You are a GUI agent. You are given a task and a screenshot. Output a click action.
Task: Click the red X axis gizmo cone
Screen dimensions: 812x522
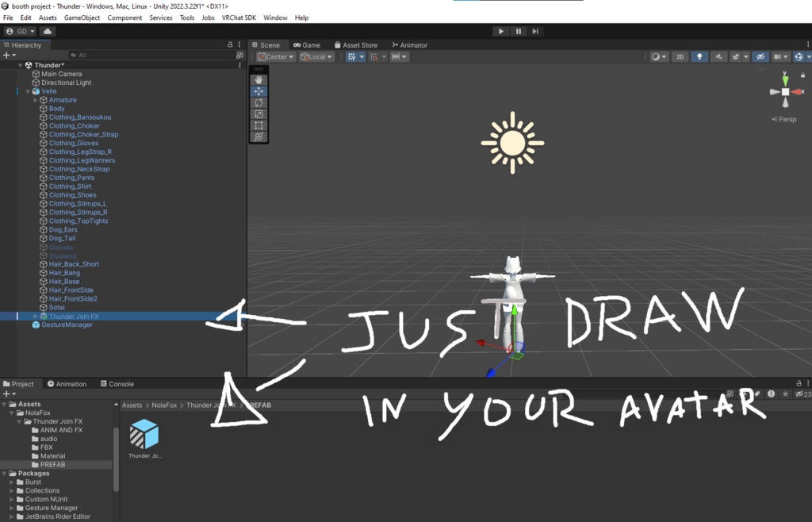coord(797,92)
